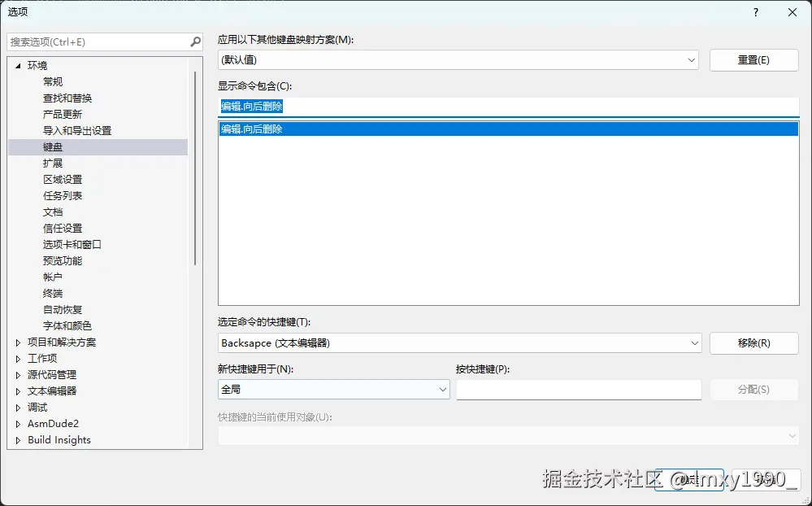Open the 新快捷键用于 dropdown showing 全局
Viewport: 812px width, 506px height.
[333, 390]
